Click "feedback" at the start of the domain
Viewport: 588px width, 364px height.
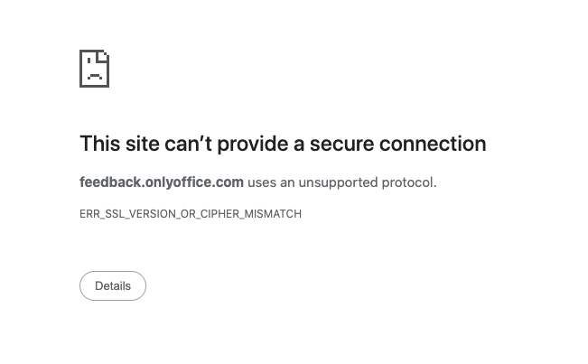tap(109, 182)
